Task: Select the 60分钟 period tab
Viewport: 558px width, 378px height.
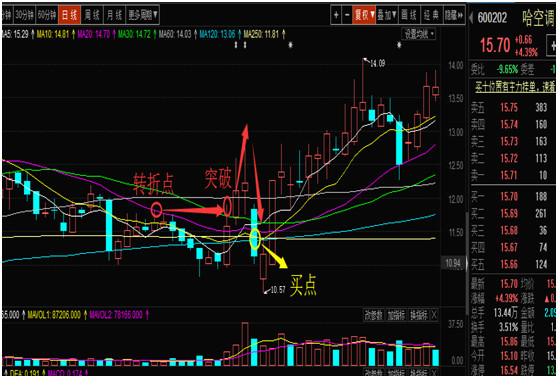Action: tap(47, 15)
